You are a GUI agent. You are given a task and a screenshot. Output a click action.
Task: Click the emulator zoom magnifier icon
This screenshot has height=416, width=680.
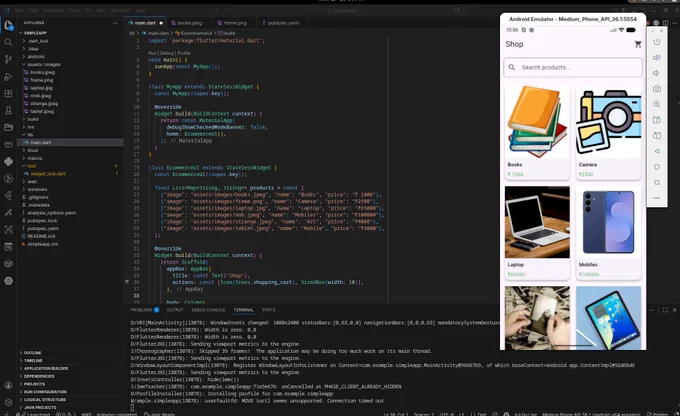pyautogui.click(x=657, y=105)
